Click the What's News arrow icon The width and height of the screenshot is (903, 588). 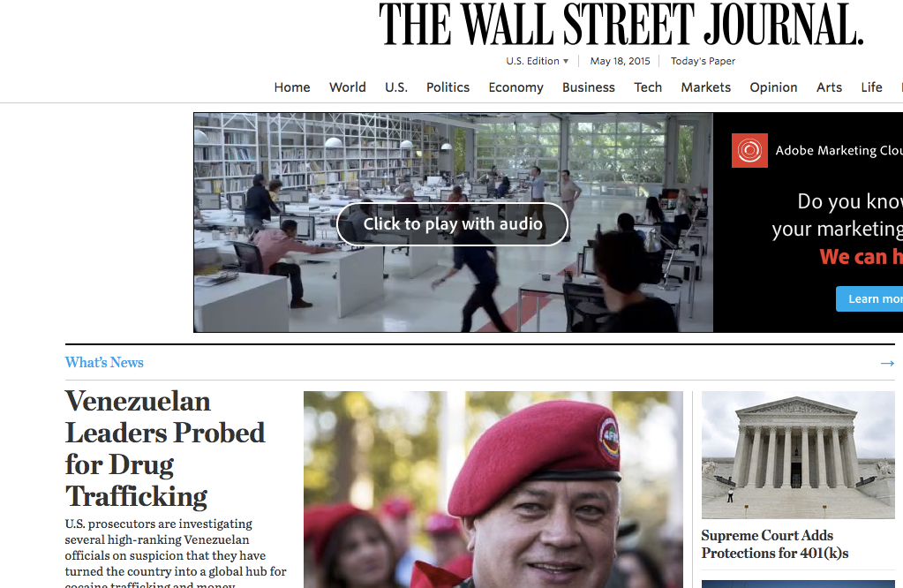(x=887, y=364)
